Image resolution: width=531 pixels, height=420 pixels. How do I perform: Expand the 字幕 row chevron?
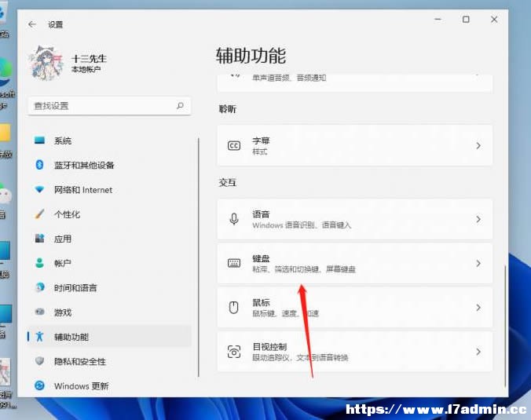tap(478, 145)
